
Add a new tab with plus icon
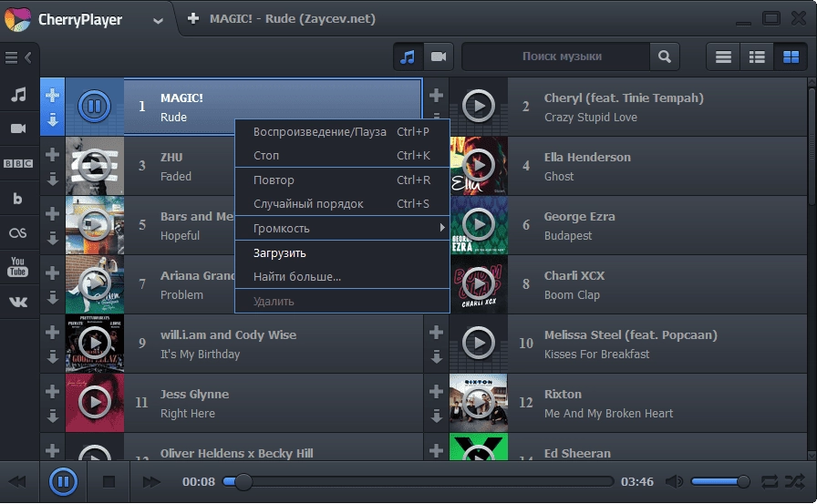(x=193, y=19)
